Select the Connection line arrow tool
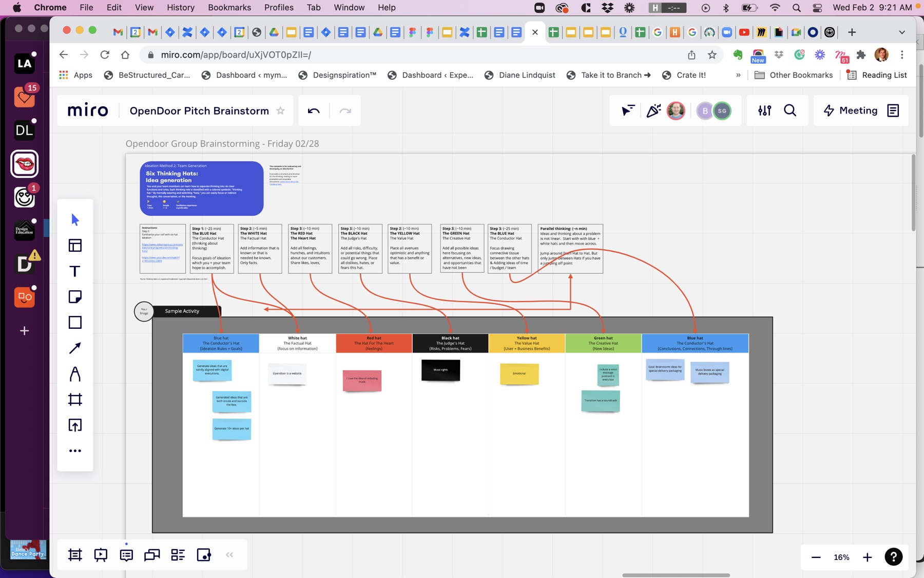This screenshot has height=578, width=924. coord(75,348)
